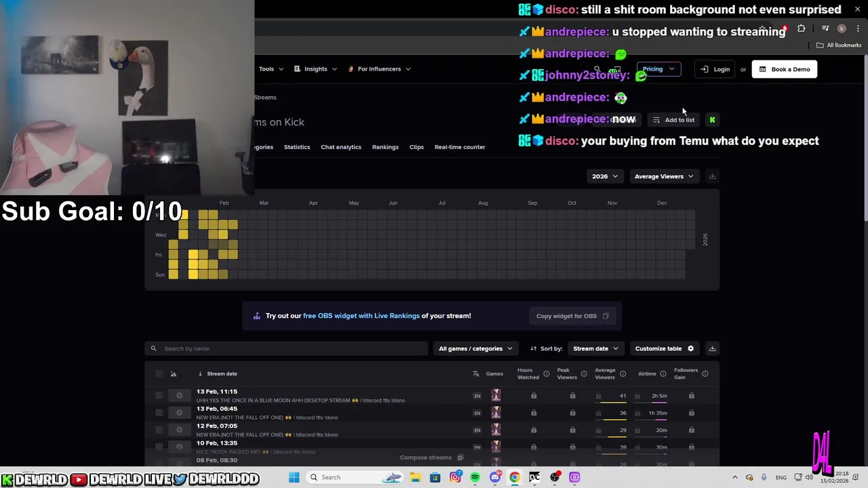868x488 pixels.
Task: Check the 12 Feb, 07:05 stream checkbox
Action: (x=159, y=430)
